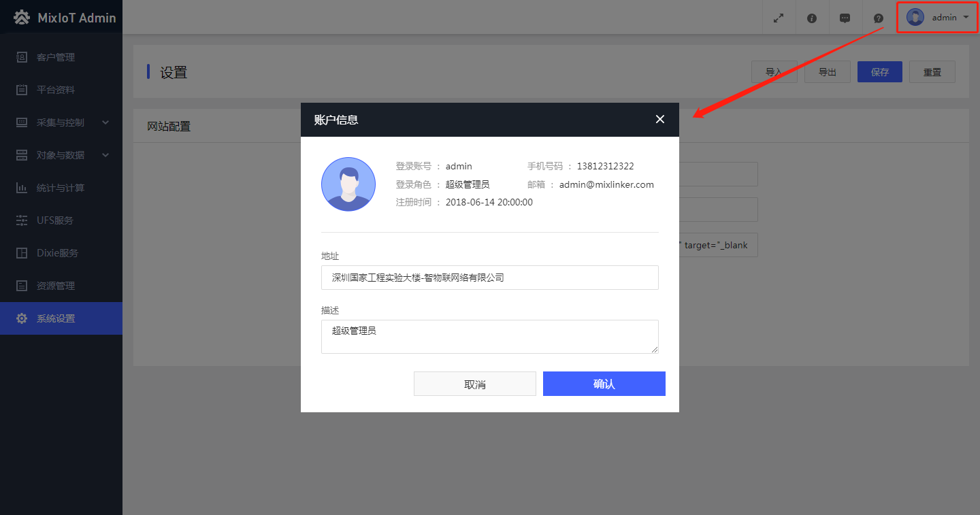The height and width of the screenshot is (515, 980).
Task: Click the 地址 address input field
Action: pyautogui.click(x=489, y=278)
